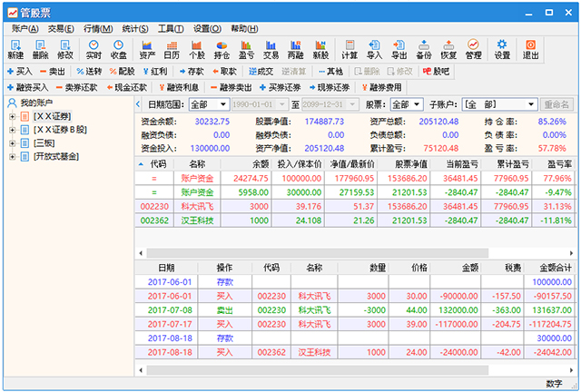The width and height of the screenshot is (581, 392).
Task: Click the 现券还券 button
Action: (330, 87)
